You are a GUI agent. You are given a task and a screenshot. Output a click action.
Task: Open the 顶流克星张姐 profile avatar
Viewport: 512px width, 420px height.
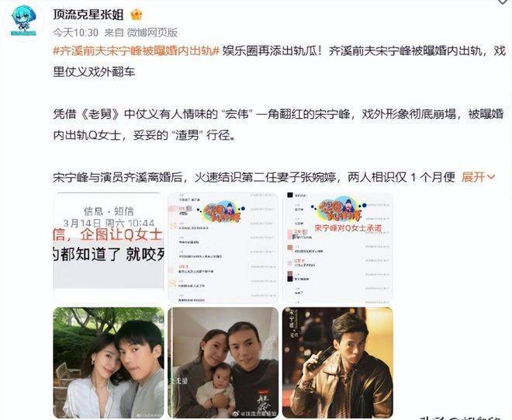point(24,21)
